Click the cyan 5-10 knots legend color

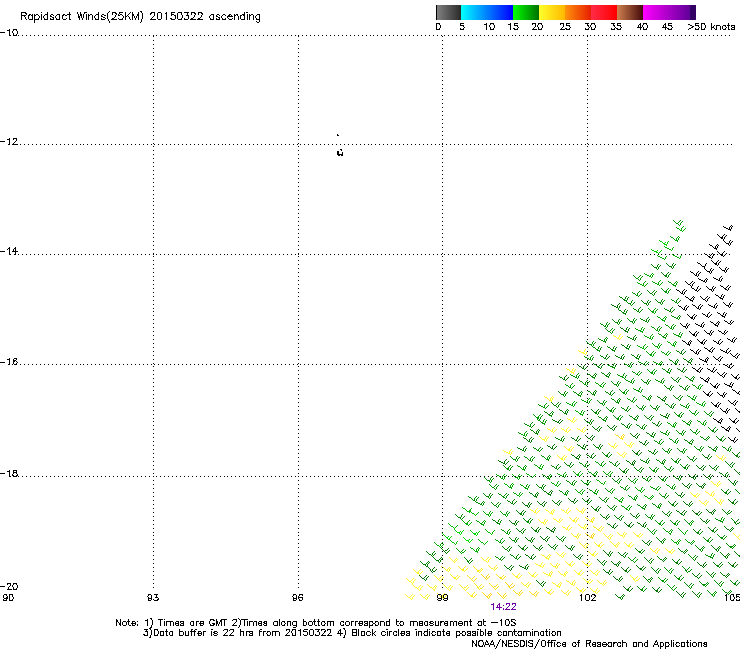tap(474, 12)
